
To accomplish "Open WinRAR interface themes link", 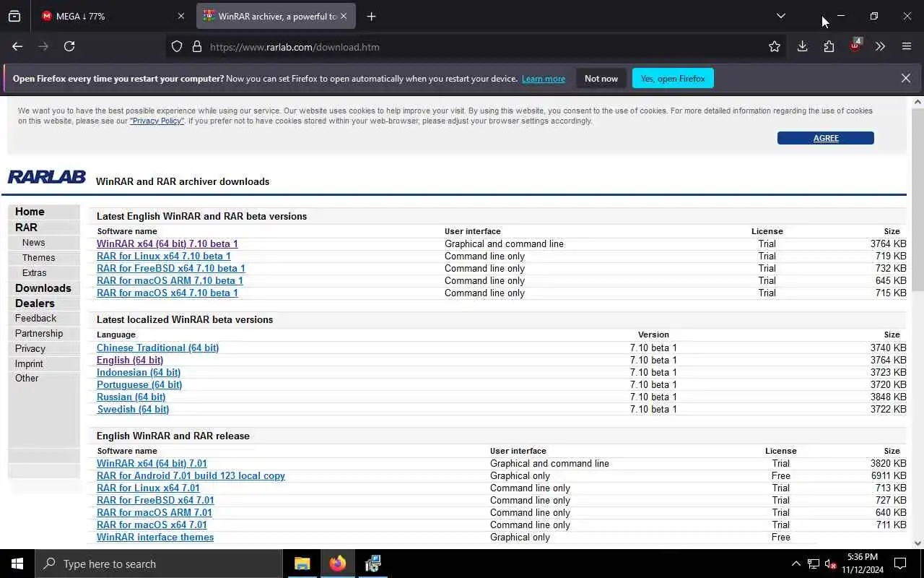I will pos(155,537).
